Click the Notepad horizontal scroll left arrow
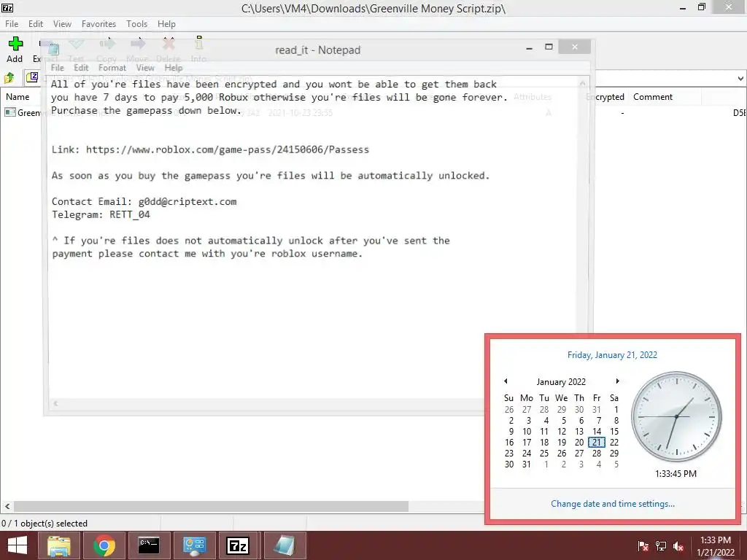Viewport: 747px width, 560px height. click(55, 403)
